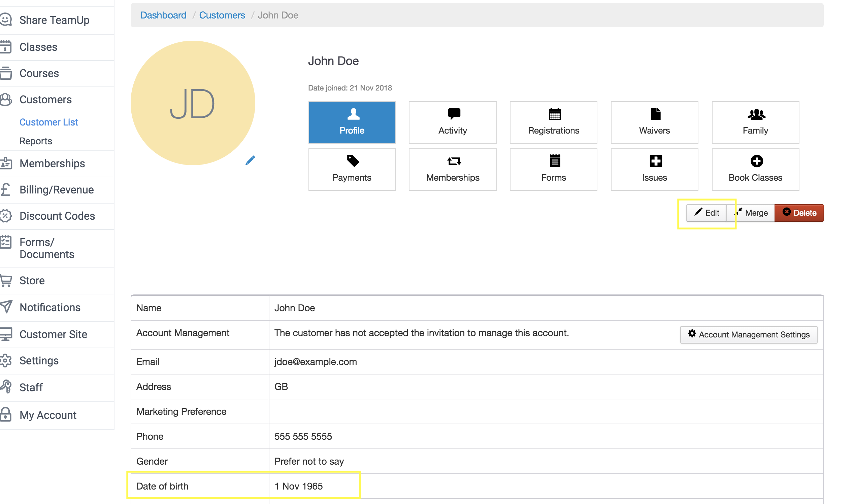Open the Issues plus-box tab
Image resolution: width=854 pixels, height=504 pixels.
pyautogui.click(x=654, y=170)
